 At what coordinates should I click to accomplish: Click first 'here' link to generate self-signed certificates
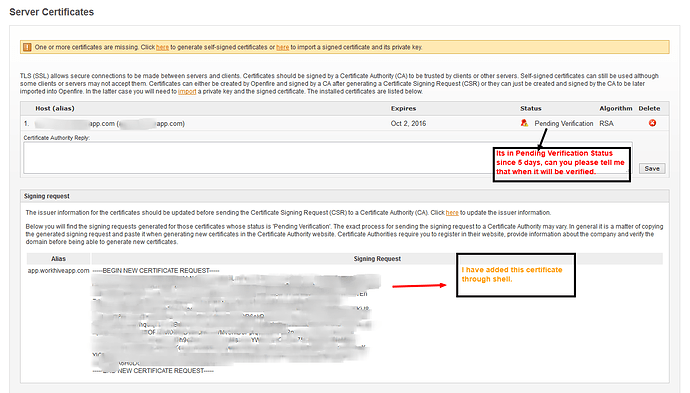pyautogui.click(x=162, y=47)
